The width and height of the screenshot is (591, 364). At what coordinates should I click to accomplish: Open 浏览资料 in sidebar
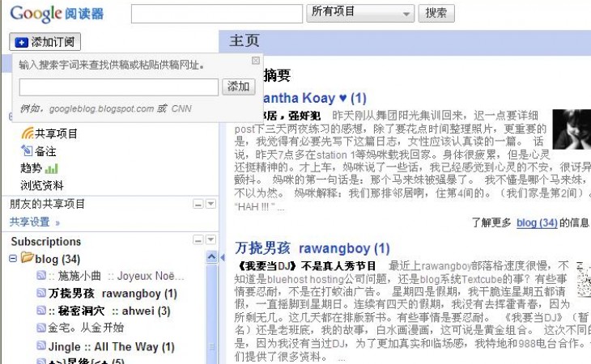(x=42, y=185)
